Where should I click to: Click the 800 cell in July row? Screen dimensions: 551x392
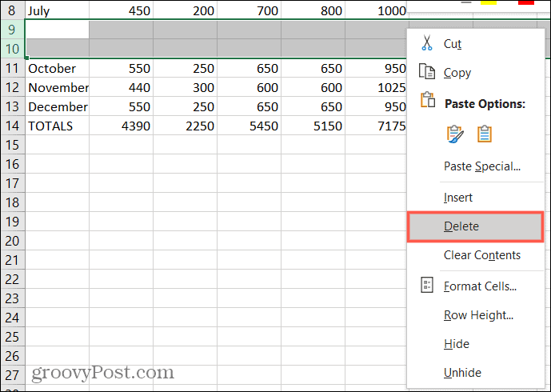[x=313, y=10]
